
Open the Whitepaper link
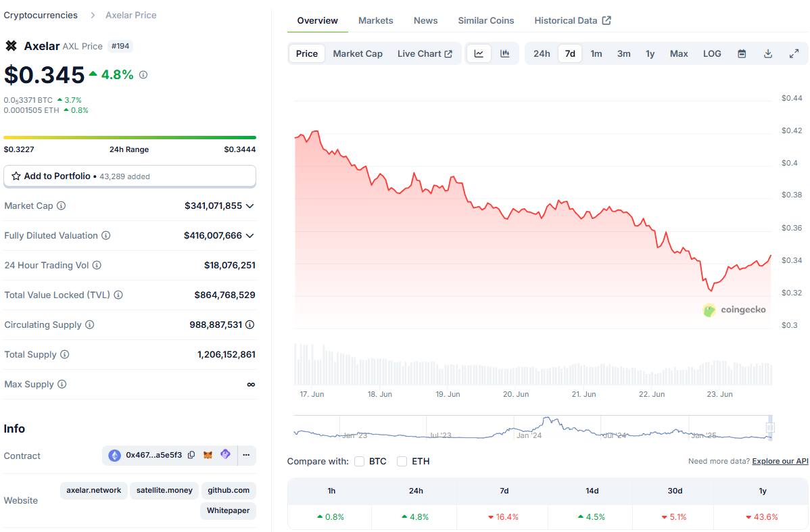tap(229, 510)
